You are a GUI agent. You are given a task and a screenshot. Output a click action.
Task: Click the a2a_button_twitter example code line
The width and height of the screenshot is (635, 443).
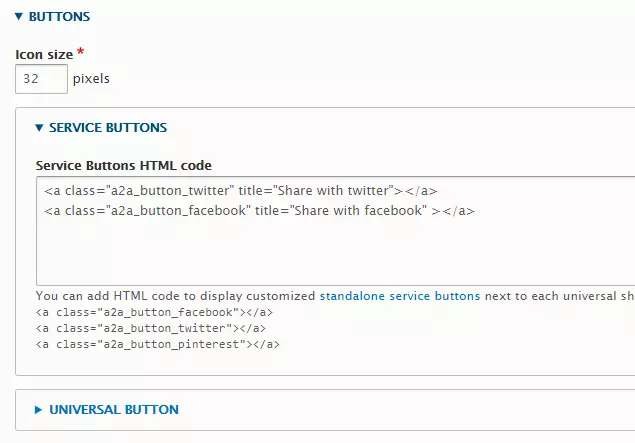[x=150, y=328]
